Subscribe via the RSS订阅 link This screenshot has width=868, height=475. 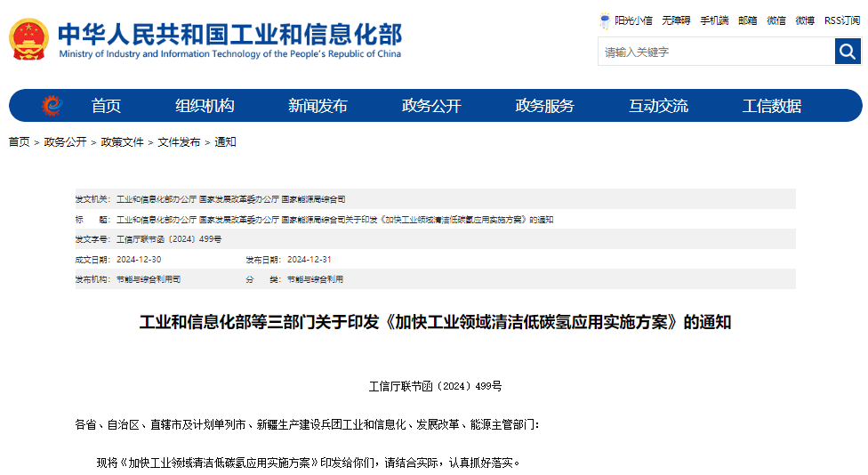click(842, 20)
